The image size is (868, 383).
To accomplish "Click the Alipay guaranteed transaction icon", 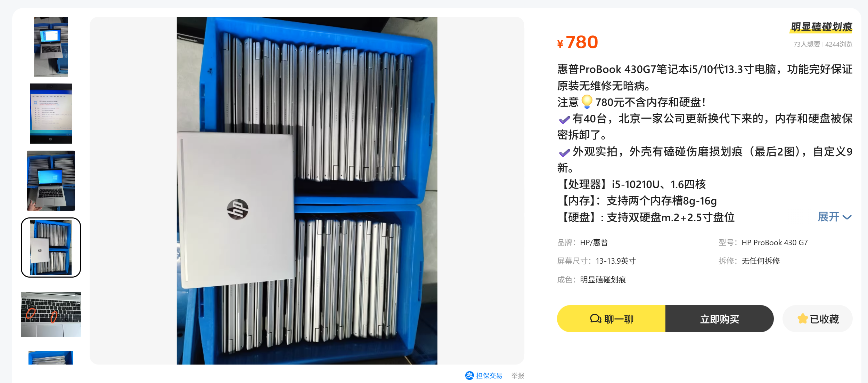I will coord(469,375).
